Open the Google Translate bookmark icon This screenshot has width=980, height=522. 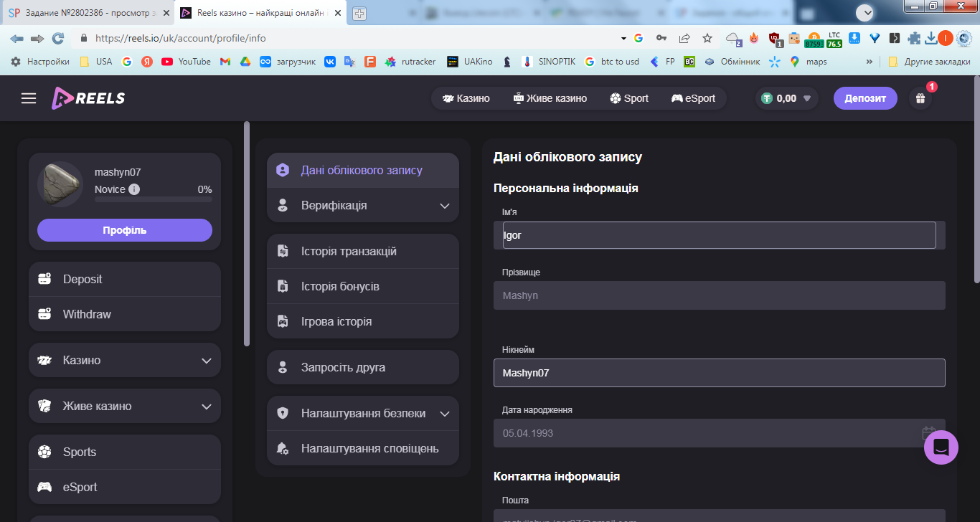coord(350,62)
